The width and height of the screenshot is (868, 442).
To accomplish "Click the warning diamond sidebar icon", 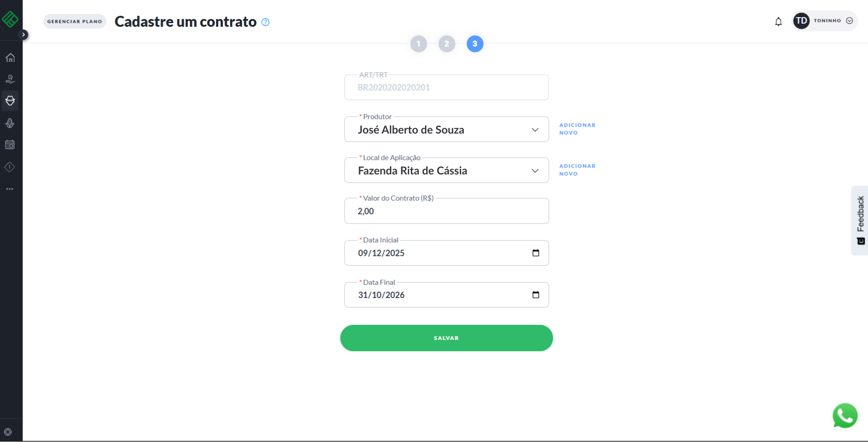I will [10, 167].
